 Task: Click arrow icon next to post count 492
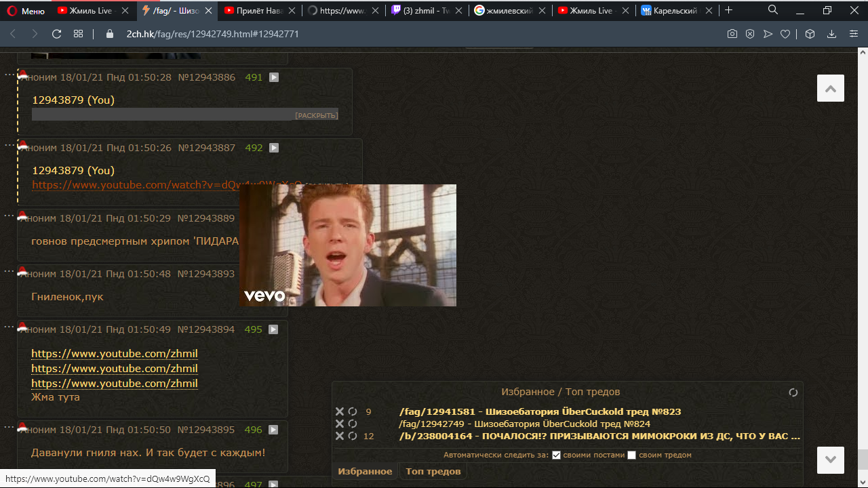pos(274,148)
